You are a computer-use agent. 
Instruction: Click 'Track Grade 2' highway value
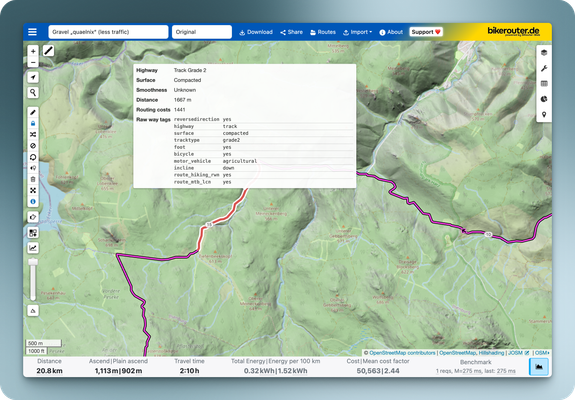[x=190, y=70]
